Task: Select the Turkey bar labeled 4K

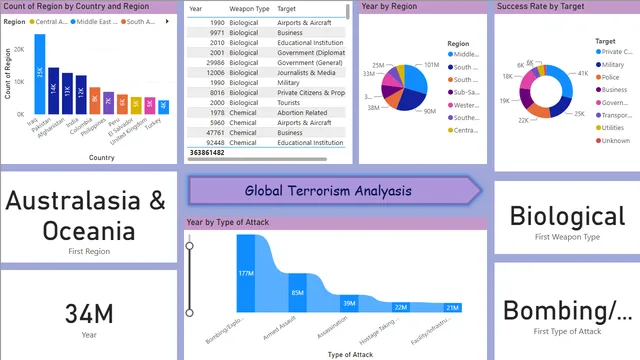Action: click(164, 107)
